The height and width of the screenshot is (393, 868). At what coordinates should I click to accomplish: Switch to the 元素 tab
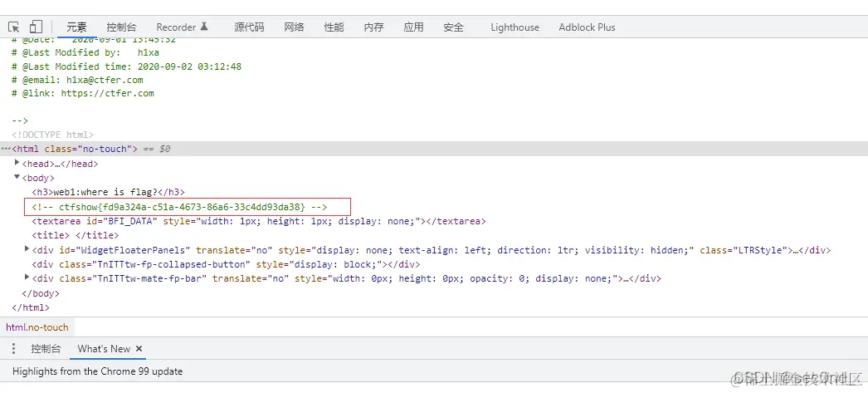[x=77, y=27]
